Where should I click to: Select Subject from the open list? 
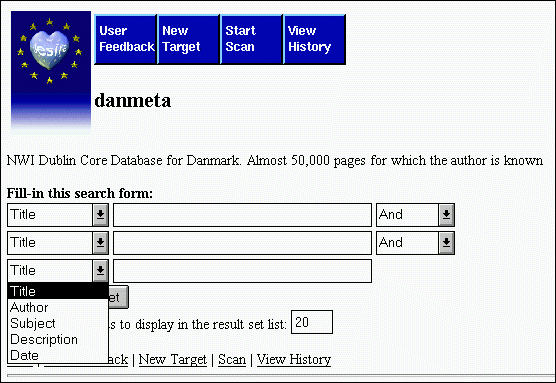[x=33, y=323]
